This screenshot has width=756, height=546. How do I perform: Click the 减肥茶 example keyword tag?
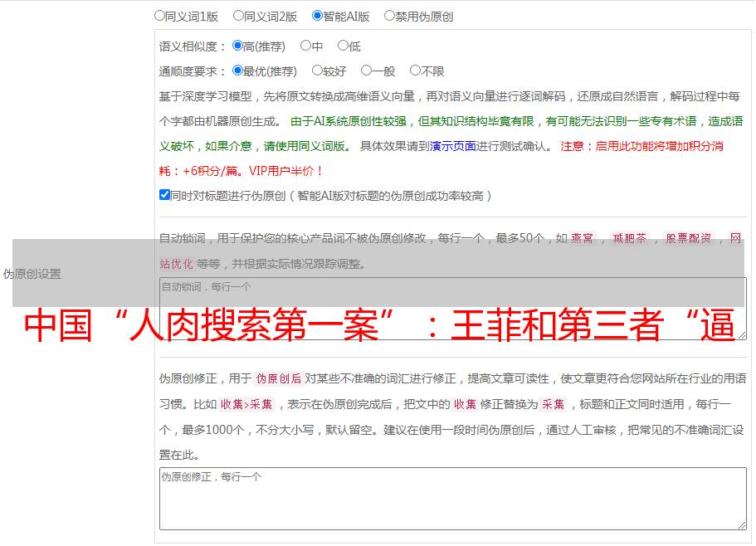click(x=629, y=238)
